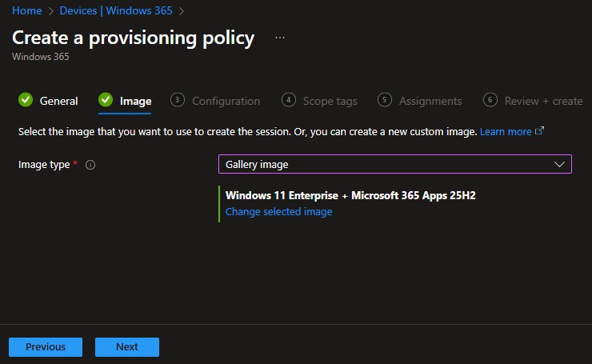The image size is (592, 364).
Task: Click the info icon next to Image type
Action: pyautogui.click(x=90, y=165)
